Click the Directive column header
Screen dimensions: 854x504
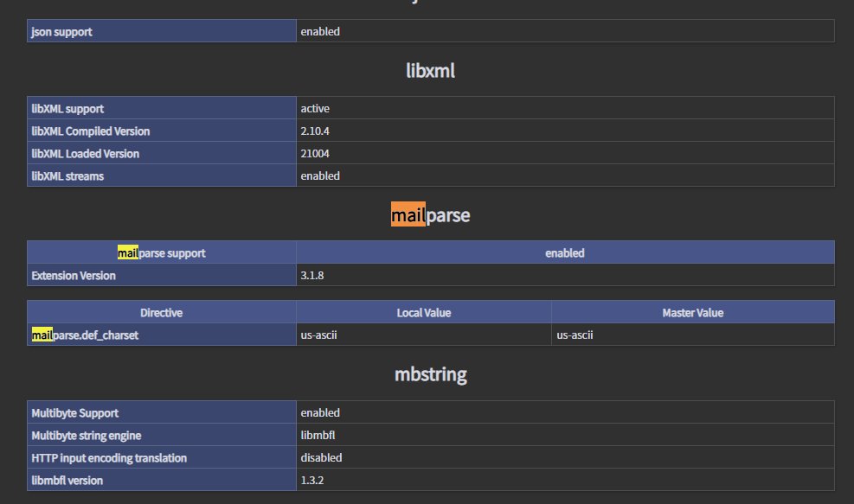click(x=161, y=312)
